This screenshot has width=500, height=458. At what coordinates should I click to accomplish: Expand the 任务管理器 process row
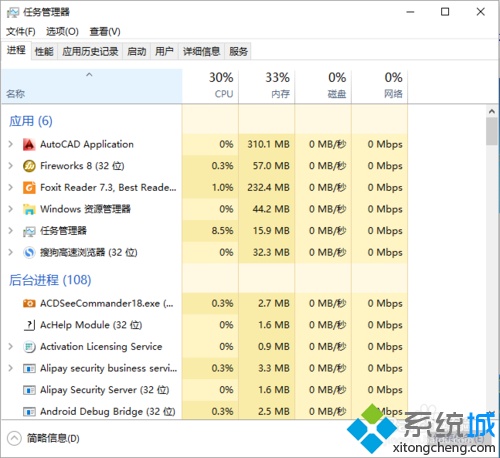11,231
